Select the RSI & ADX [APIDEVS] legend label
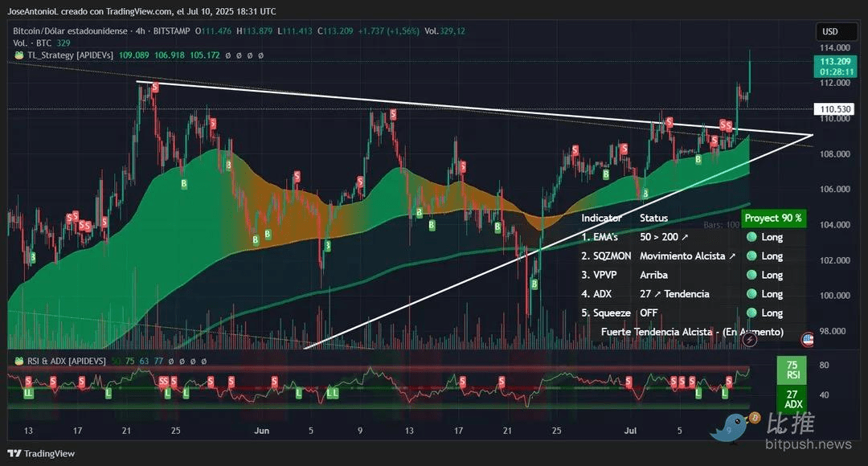Image resolution: width=868 pixels, height=466 pixels. pos(67,361)
